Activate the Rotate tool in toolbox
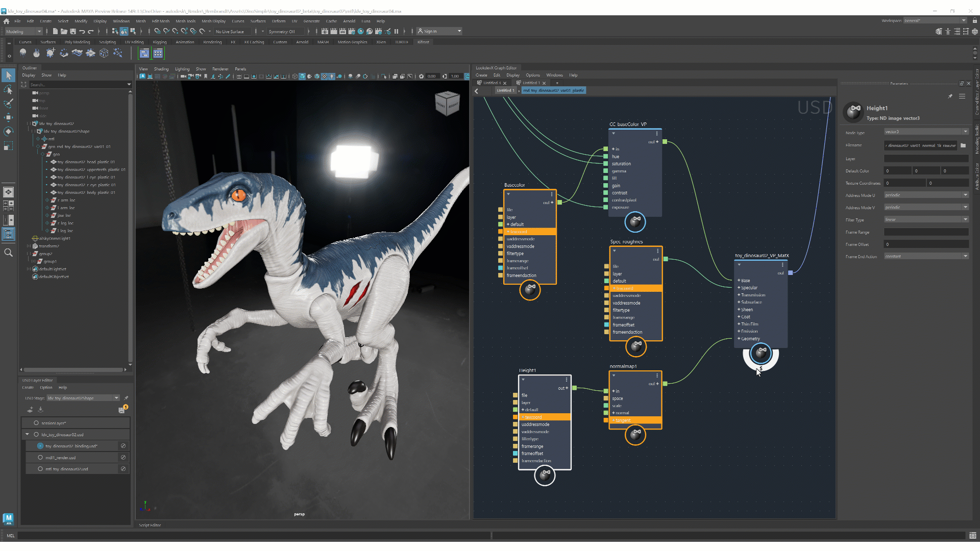Viewport: 980px width, 551px height. click(x=8, y=132)
